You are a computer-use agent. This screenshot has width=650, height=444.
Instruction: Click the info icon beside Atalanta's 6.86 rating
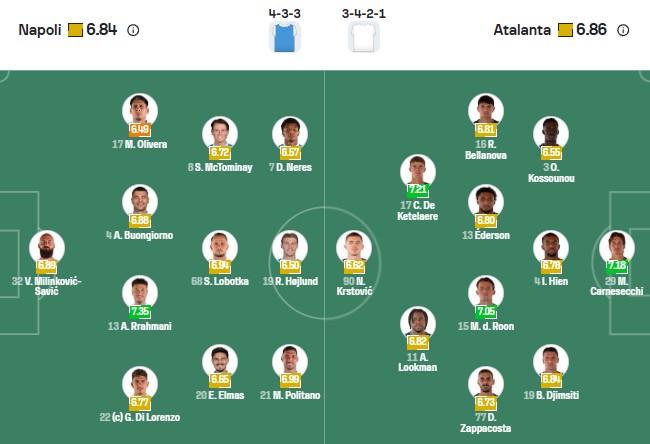[624, 30]
